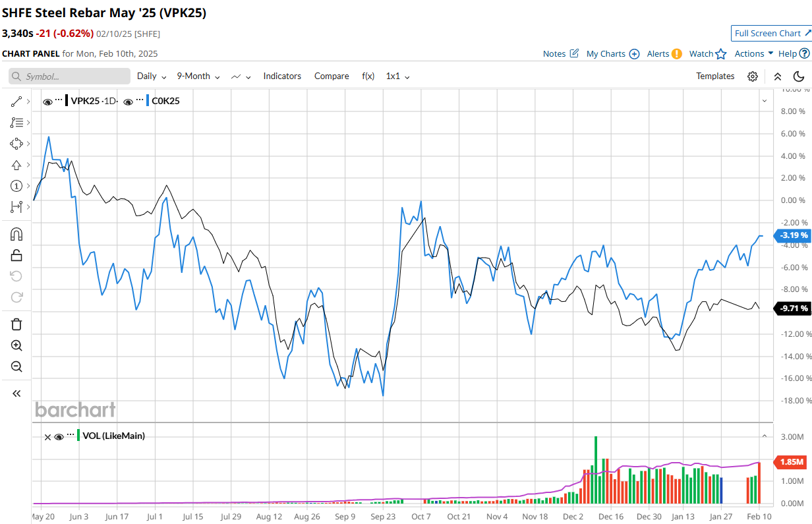Viewport: 812px width, 524px height.
Task: Select the trend line drawing tool
Action: [17, 101]
